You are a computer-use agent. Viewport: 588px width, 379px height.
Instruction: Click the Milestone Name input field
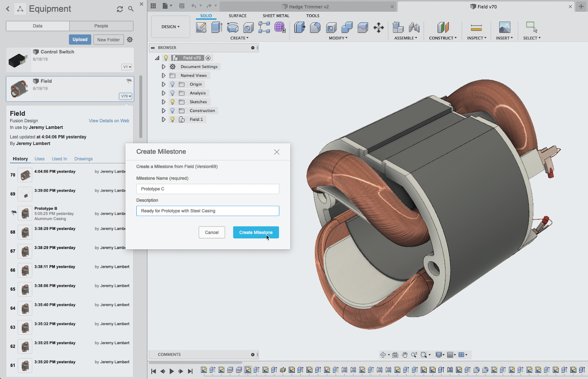(208, 189)
